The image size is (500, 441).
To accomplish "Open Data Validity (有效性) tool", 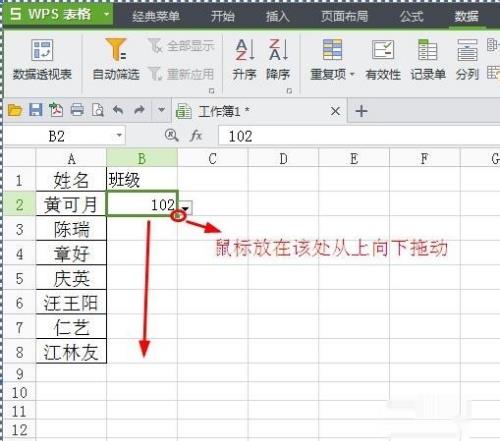I will (x=383, y=59).
